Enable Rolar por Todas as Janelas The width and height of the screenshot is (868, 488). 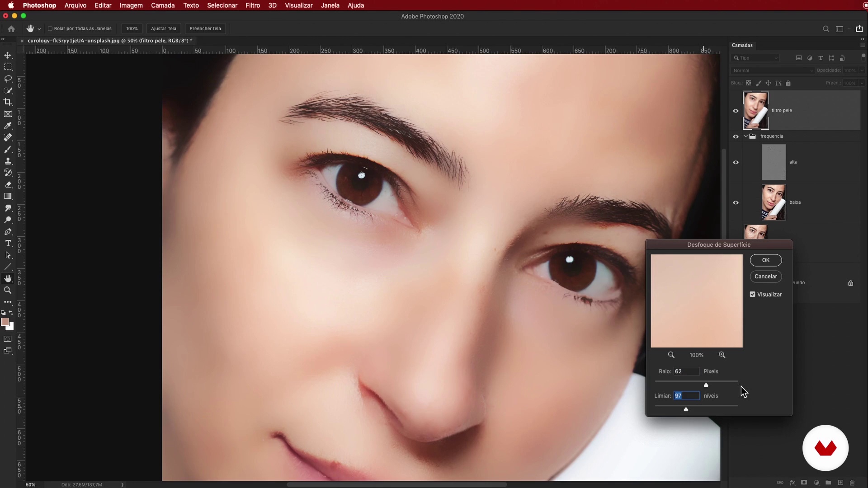50,28
